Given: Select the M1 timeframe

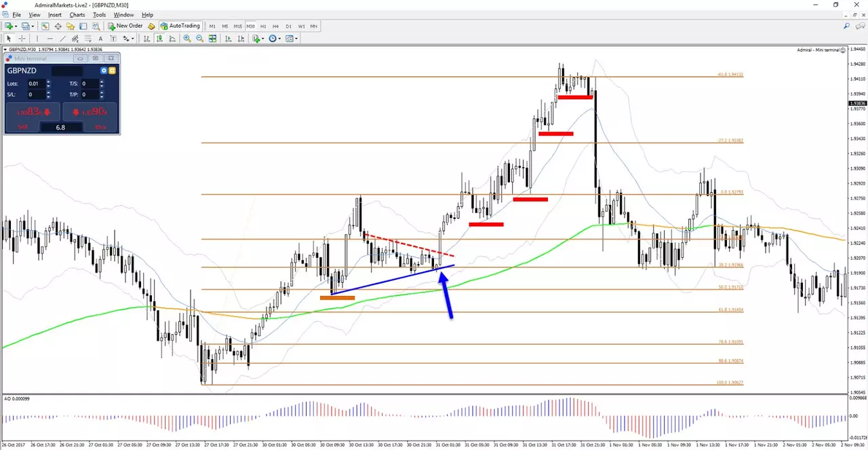Looking at the screenshot, I should (212, 26).
